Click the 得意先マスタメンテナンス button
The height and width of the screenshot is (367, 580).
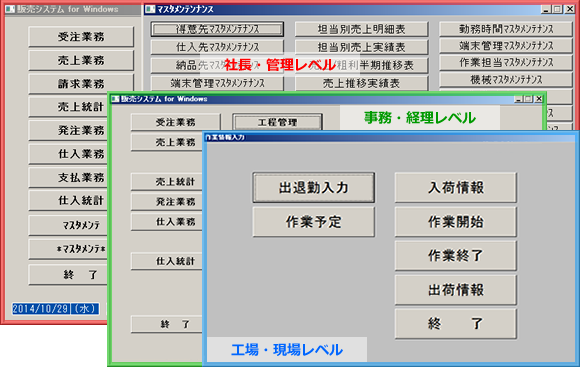pos(217,29)
